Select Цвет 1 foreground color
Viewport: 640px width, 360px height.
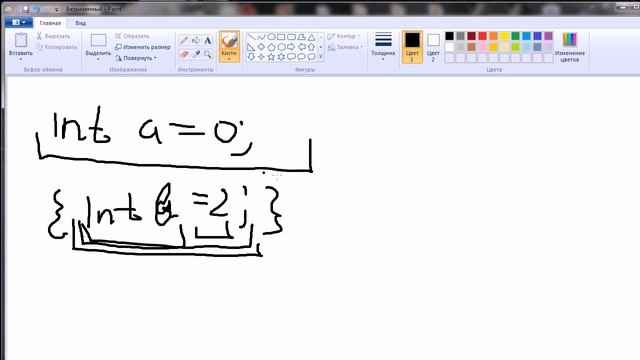point(412,47)
